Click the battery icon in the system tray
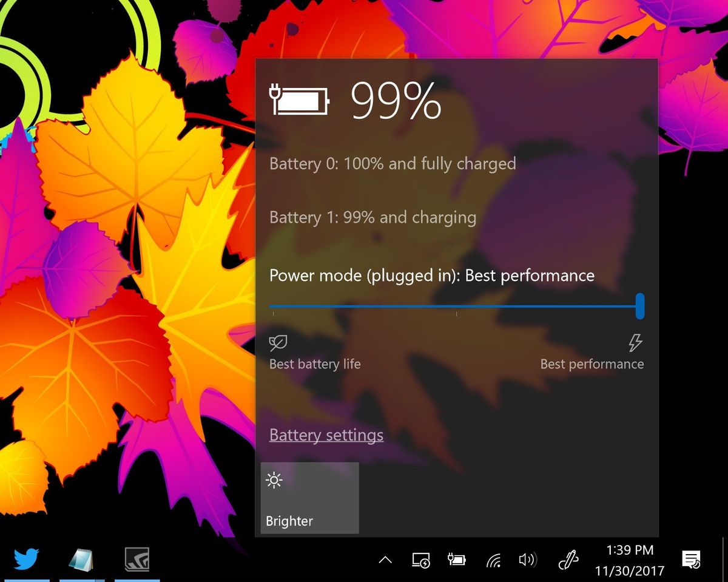Screen dimensions: 728x582 (457, 560)
